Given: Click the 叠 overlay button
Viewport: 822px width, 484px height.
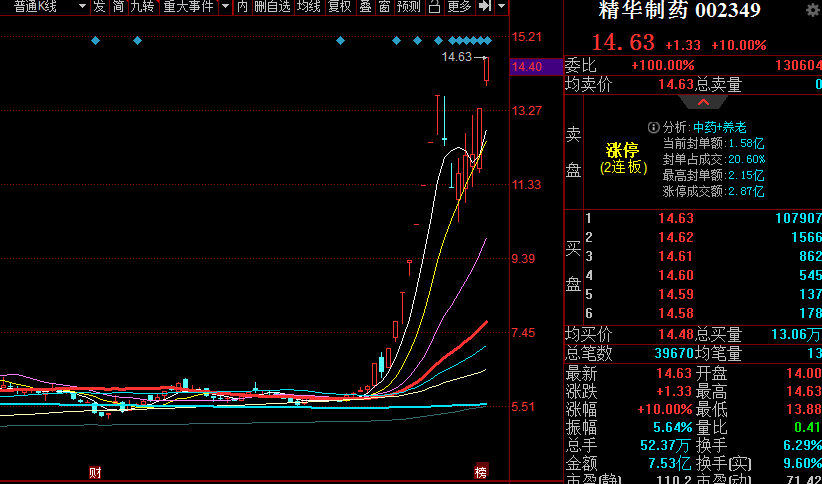Looking at the screenshot, I should [x=365, y=7].
